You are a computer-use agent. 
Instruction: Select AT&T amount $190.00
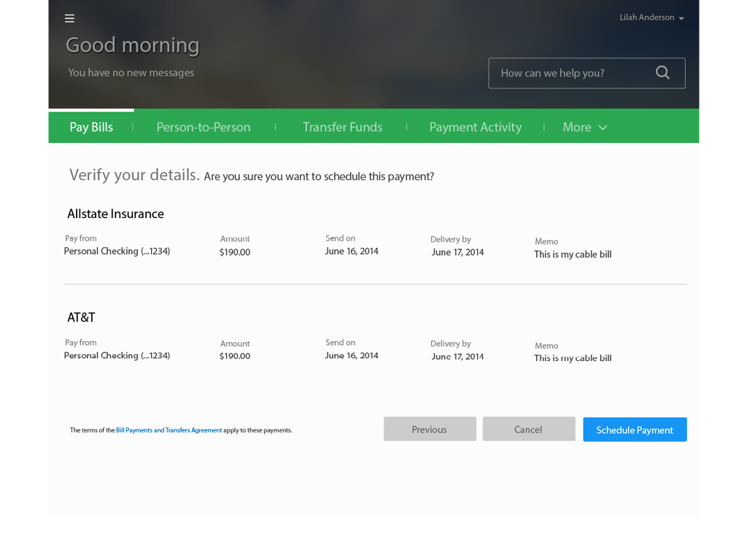pyautogui.click(x=235, y=356)
